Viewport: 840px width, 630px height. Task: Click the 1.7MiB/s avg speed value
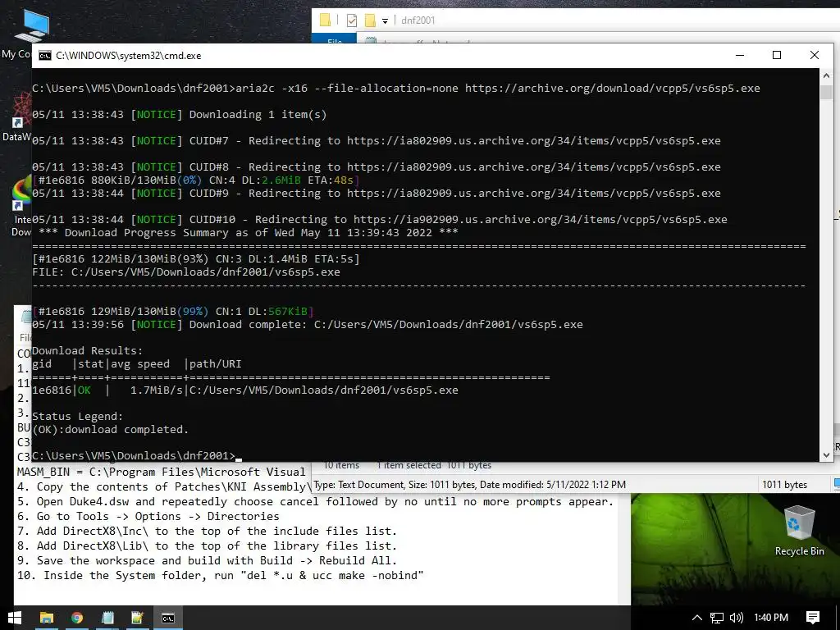[157, 390]
